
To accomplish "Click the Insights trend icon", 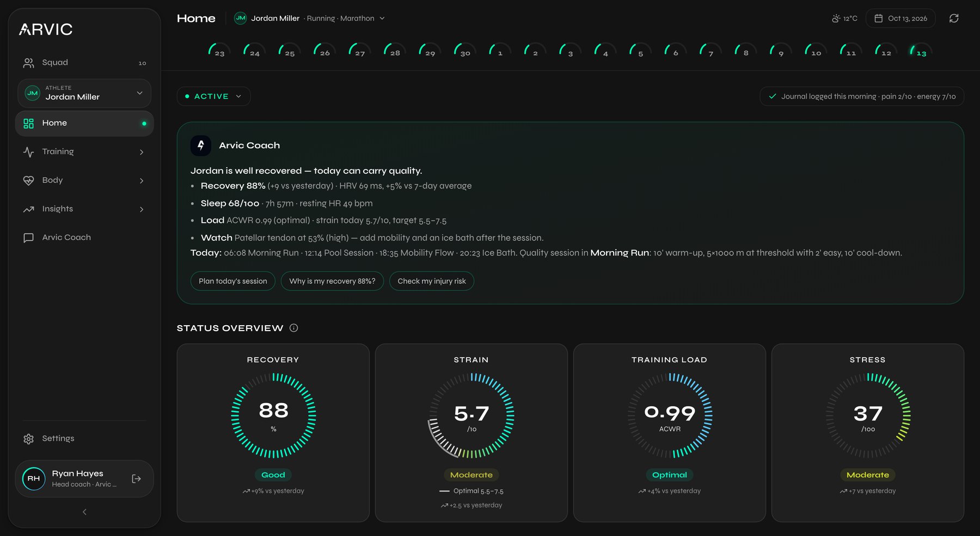I will [28, 209].
